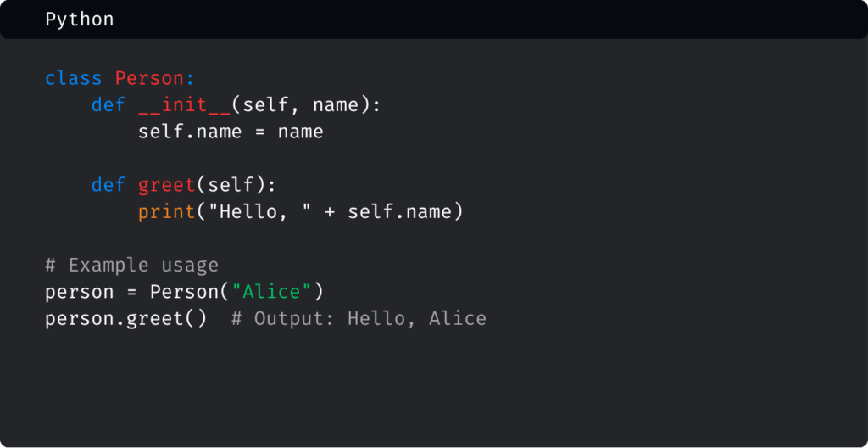Image resolution: width=868 pixels, height=448 pixels.
Task: Click the greet method name in definition
Action: [166, 185]
